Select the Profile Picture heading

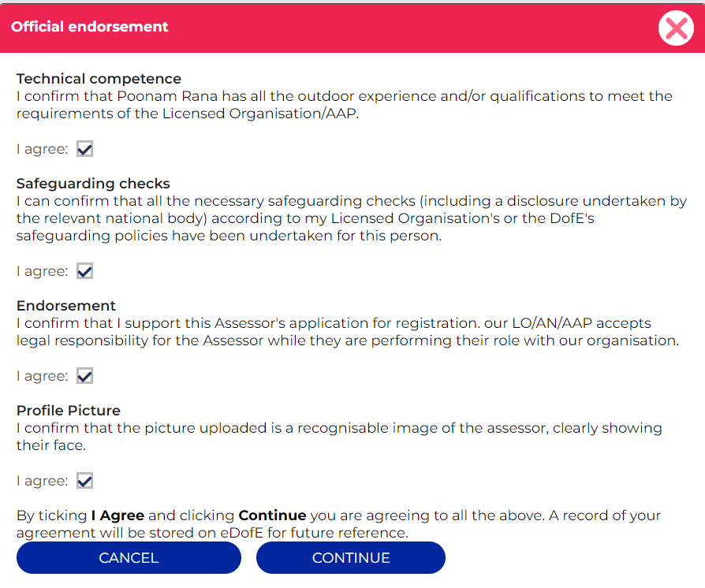click(x=69, y=411)
